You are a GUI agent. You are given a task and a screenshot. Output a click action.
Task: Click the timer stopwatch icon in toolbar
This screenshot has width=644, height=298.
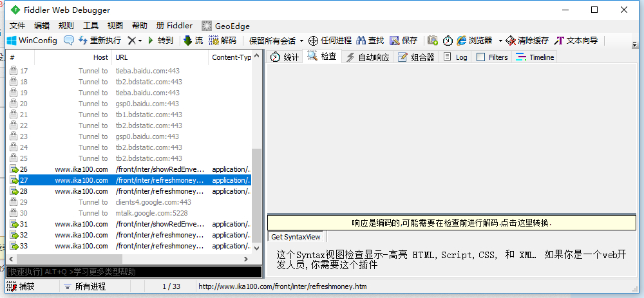pyautogui.click(x=448, y=40)
